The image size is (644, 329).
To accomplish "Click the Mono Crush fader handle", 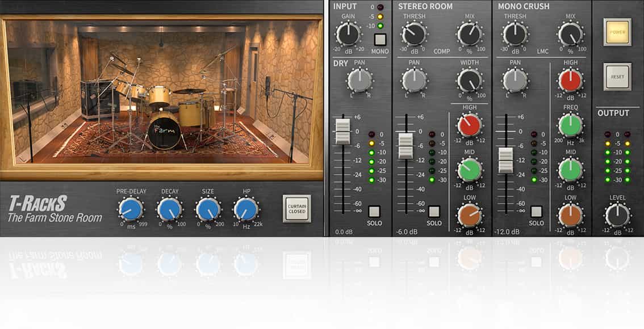I will pyautogui.click(x=505, y=161).
